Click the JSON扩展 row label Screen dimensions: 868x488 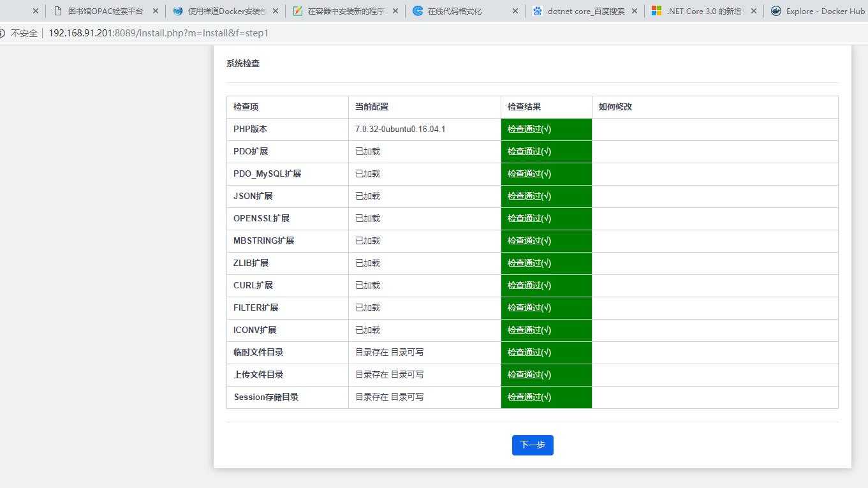253,196
